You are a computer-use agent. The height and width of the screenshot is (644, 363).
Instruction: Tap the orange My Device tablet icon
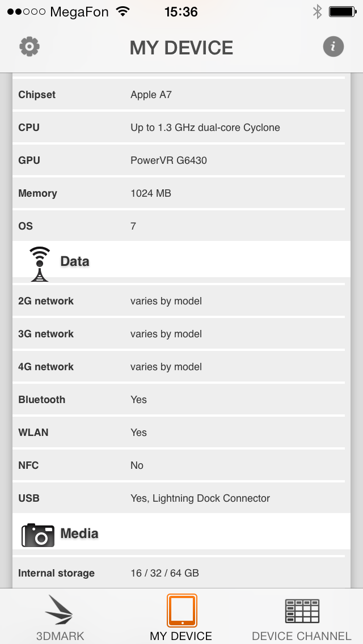click(181, 611)
